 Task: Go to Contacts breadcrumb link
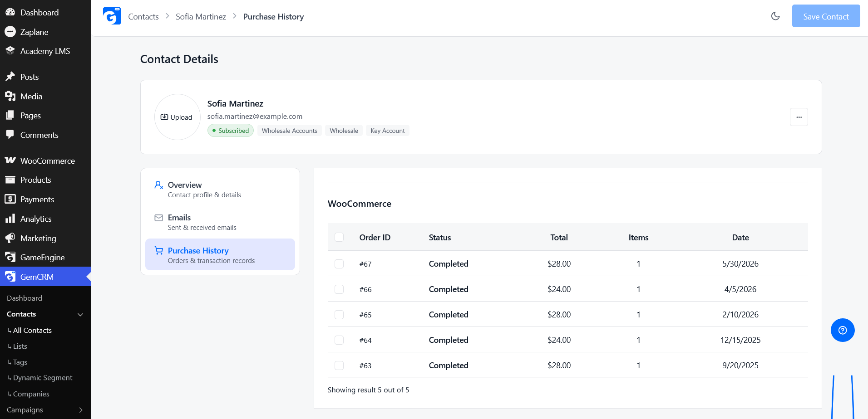point(143,16)
